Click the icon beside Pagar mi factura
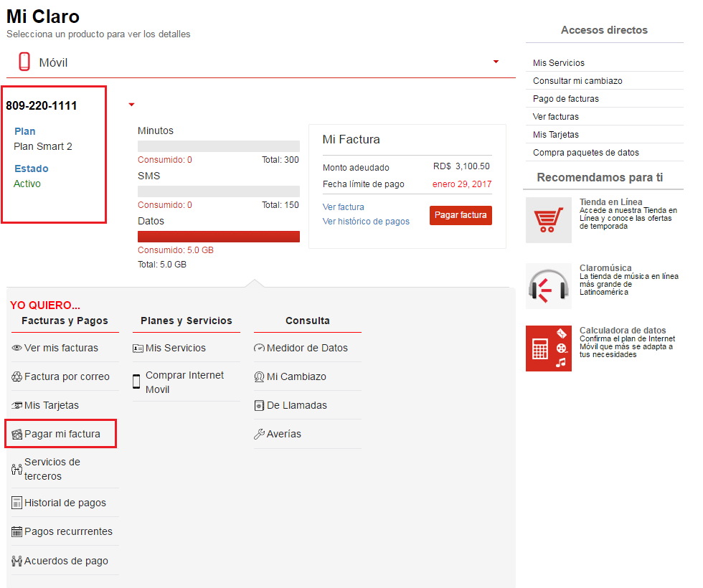 click(16, 434)
